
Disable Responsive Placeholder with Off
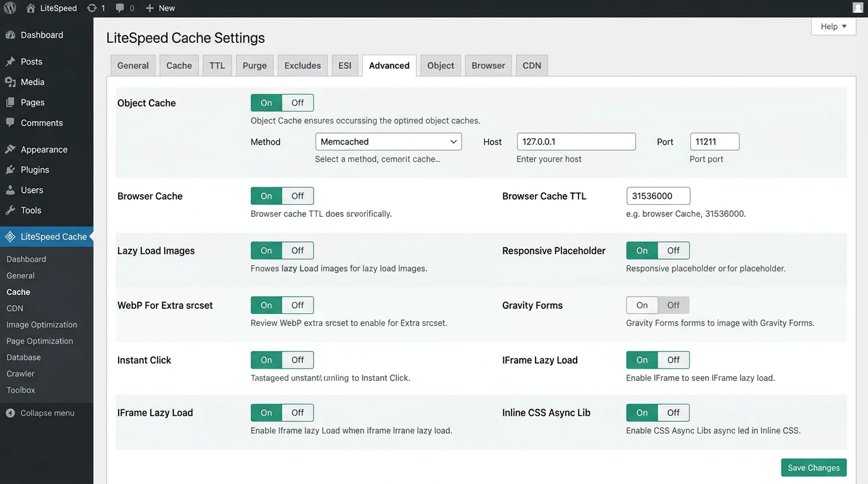point(673,251)
